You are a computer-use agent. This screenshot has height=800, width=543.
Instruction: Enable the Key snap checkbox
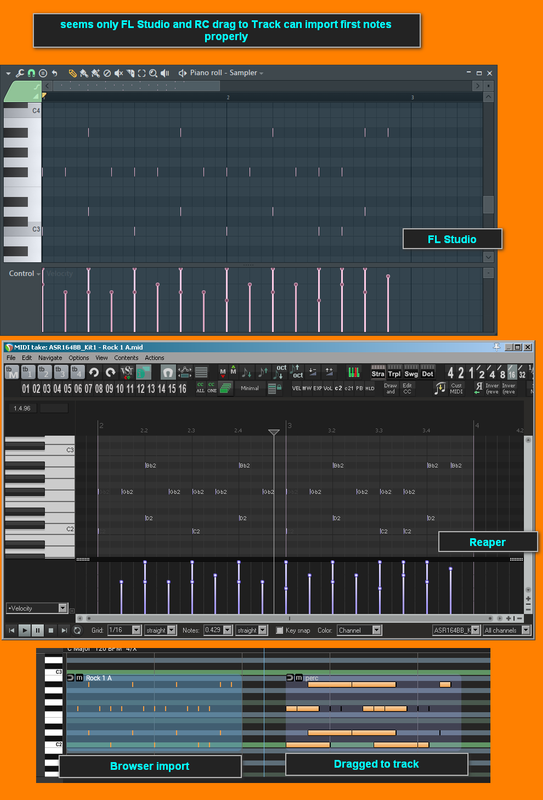pos(279,631)
